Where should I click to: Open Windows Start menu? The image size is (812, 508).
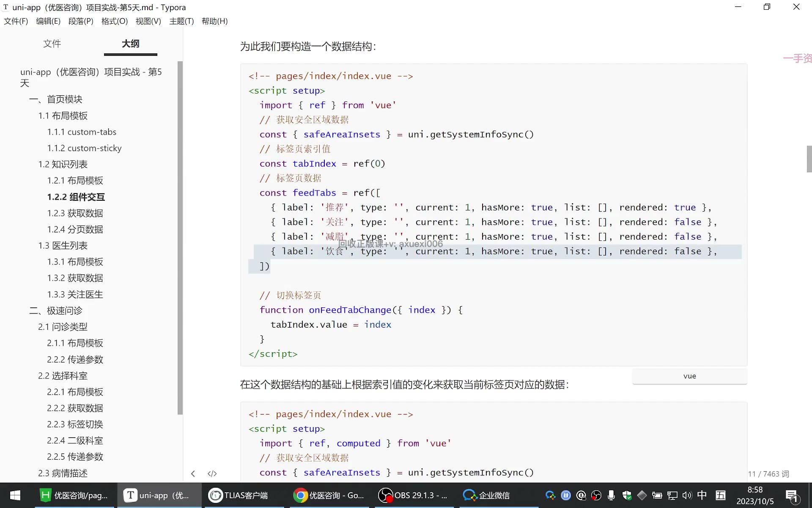[15, 495]
